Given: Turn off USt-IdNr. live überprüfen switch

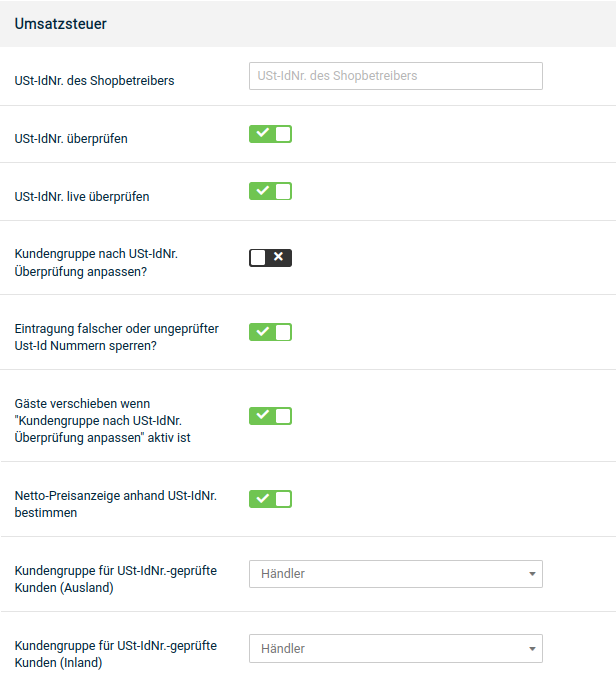Looking at the screenshot, I should 270,191.
